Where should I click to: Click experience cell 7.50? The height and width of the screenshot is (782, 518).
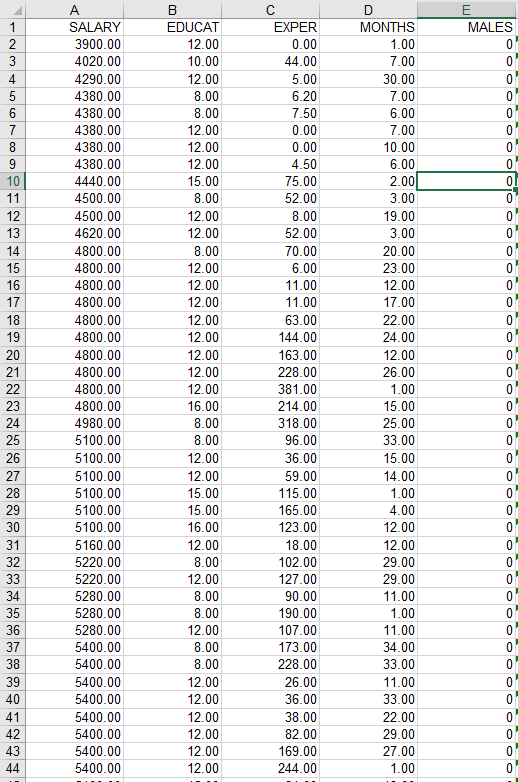pos(270,113)
